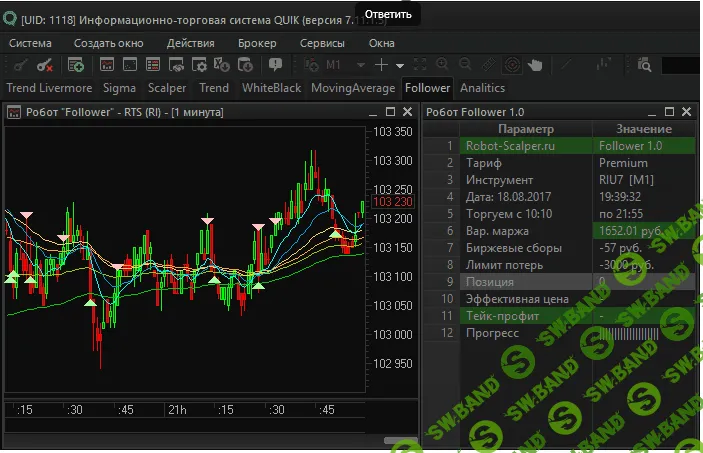This screenshot has width=703, height=453.
Task: Open the messages speech bubble icon
Action: (276, 65)
